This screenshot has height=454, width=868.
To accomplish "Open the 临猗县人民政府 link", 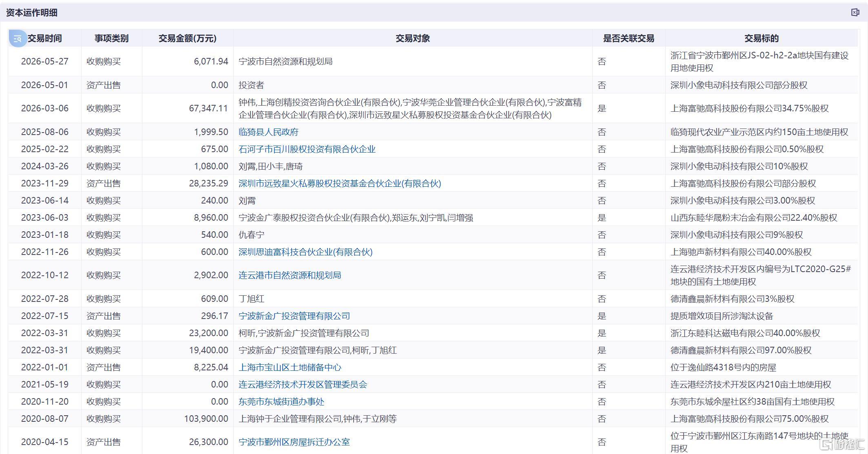I will click(268, 132).
